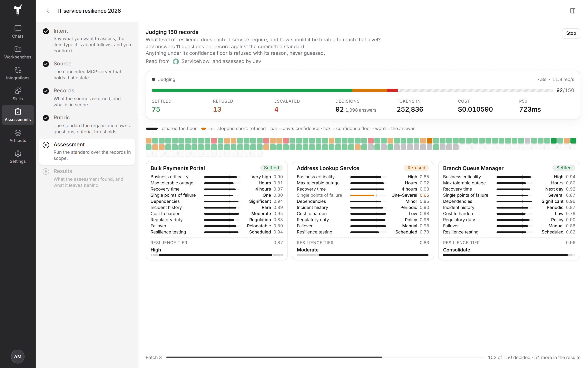
Task: Click the Moderate resilience tier label
Action: pos(308,250)
